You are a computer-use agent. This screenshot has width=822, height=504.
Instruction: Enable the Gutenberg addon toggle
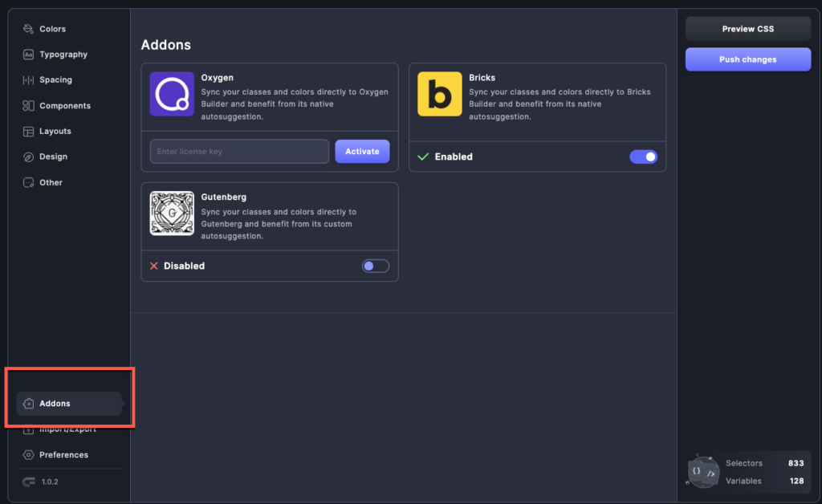375,266
